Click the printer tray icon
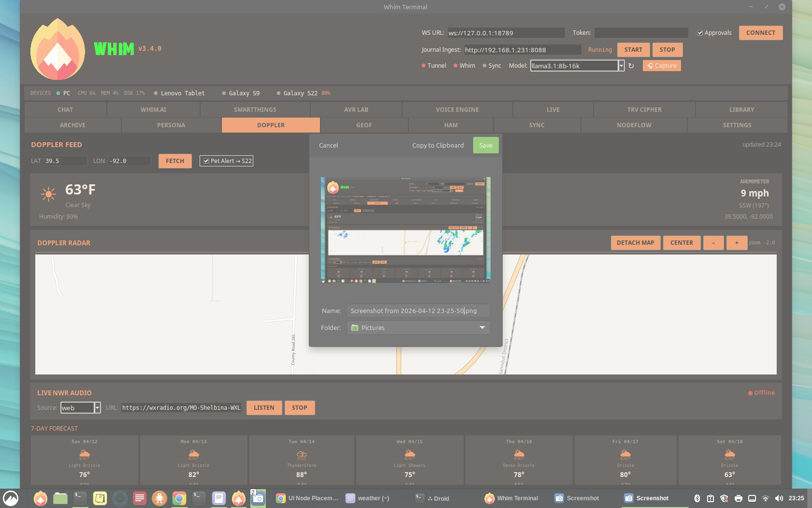Image resolution: width=812 pixels, height=508 pixels. (x=738, y=498)
